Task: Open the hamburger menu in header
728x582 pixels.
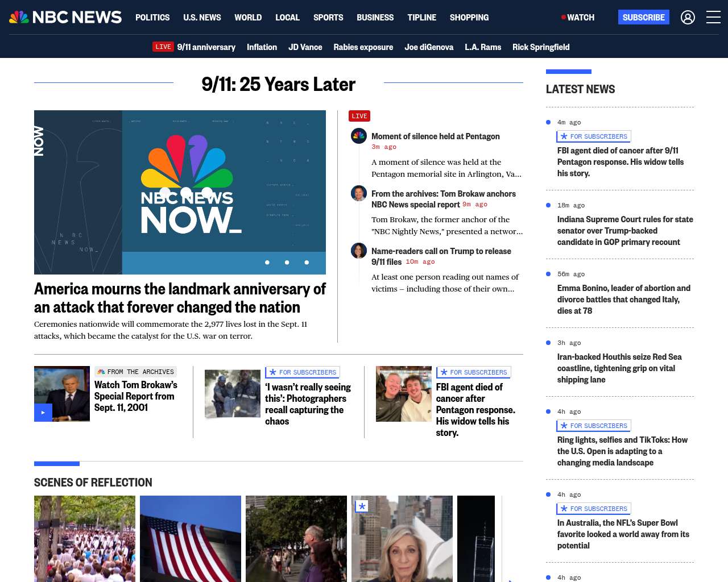Action: (x=713, y=18)
